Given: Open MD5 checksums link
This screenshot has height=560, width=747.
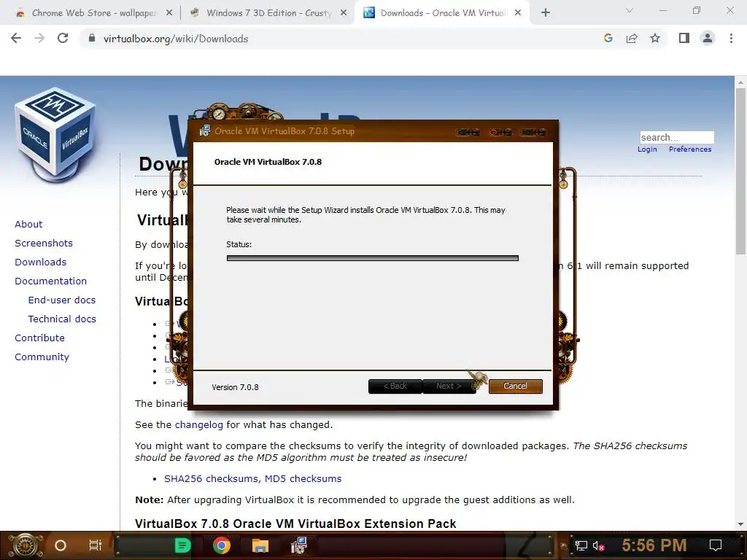Looking at the screenshot, I should (x=303, y=478).
